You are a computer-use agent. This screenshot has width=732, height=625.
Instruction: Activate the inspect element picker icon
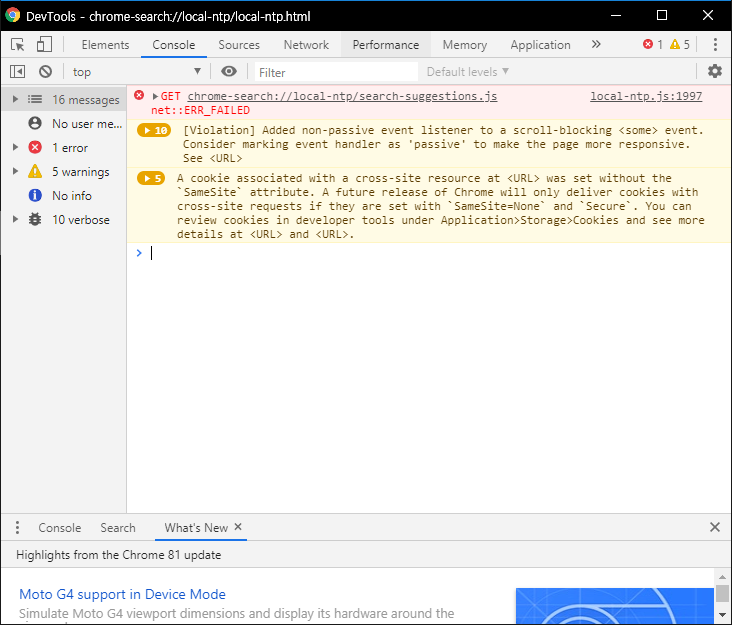pyautogui.click(x=18, y=45)
